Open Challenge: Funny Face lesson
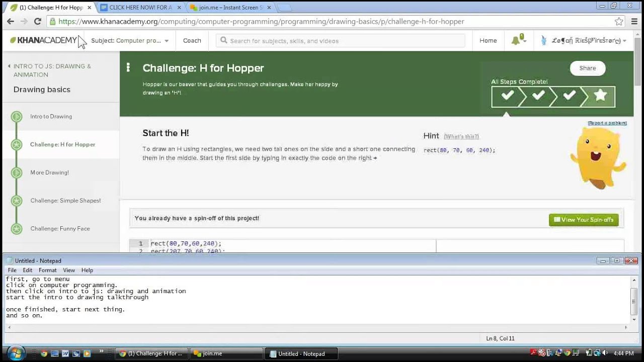Screen dimensions: 644x362 60,229
